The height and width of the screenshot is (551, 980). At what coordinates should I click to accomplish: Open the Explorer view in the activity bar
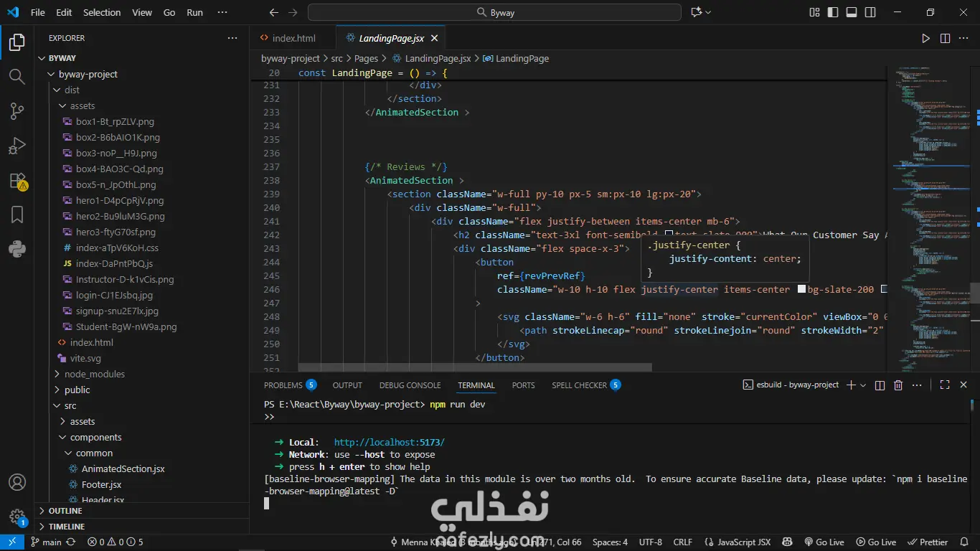pyautogui.click(x=17, y=42)
